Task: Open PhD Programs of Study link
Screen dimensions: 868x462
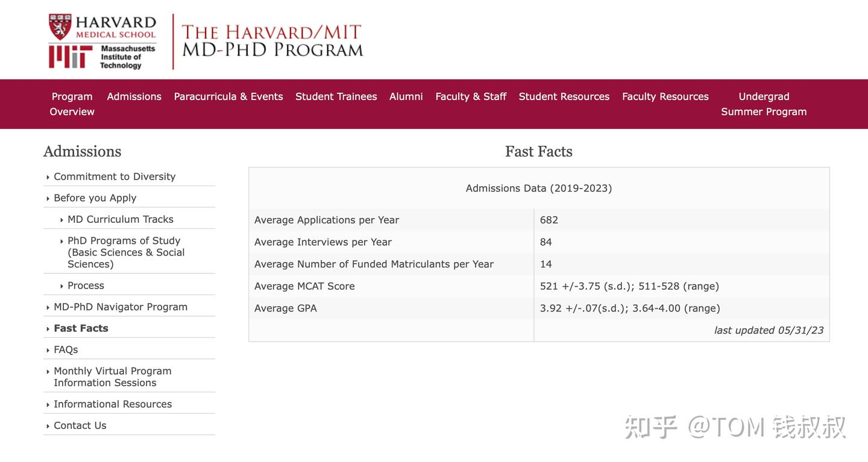Action: coord(126,252)
